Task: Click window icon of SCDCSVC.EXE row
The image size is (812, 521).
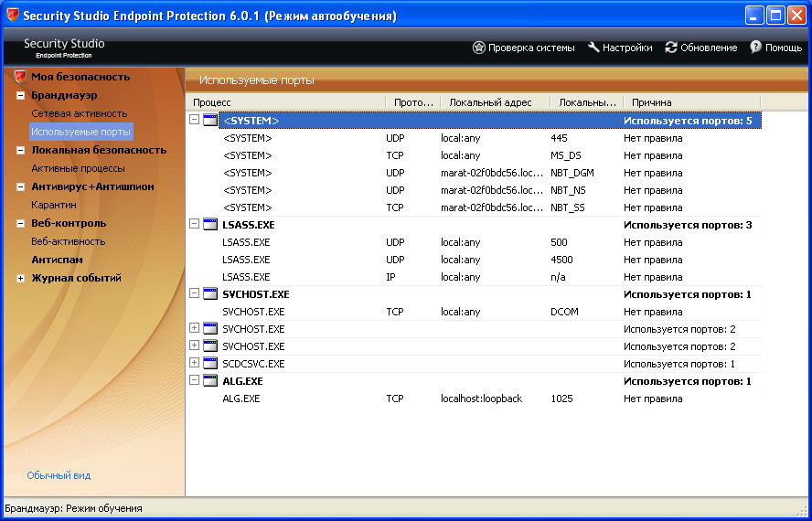Action: pyautogui.click(x=209, y=363)
